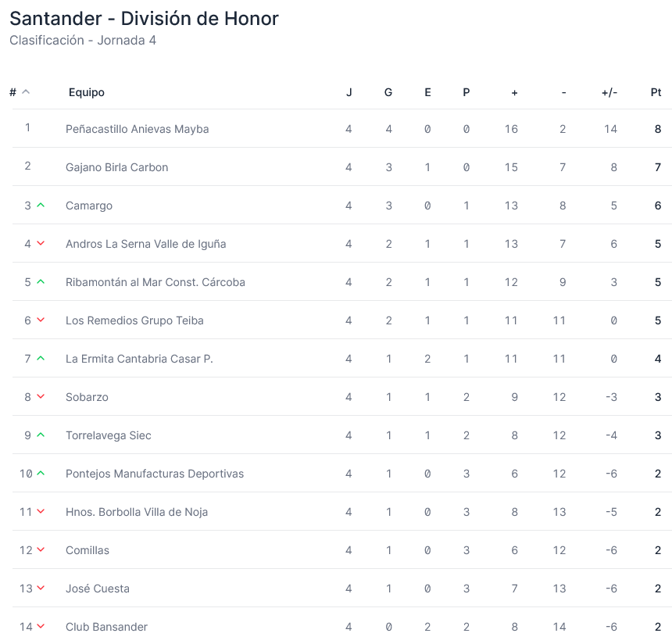Open the Gajano Birla Carbon team

[x=117, y=167]
